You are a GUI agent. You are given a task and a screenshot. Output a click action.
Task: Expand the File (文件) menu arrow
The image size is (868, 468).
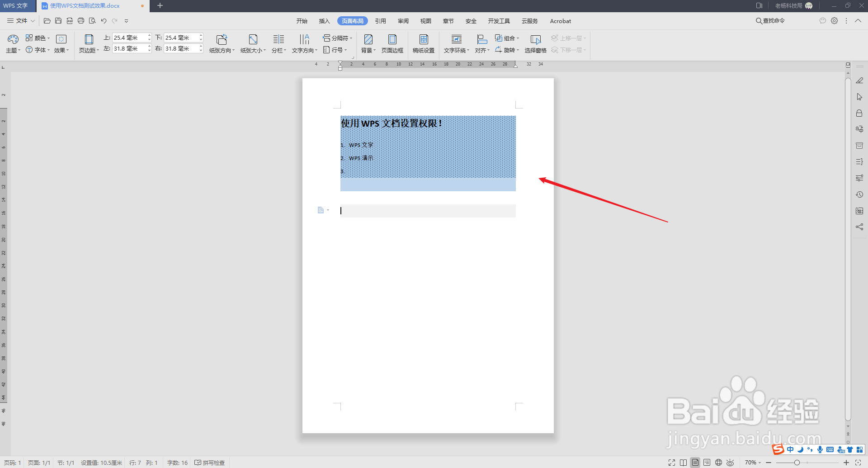point(33,21)
